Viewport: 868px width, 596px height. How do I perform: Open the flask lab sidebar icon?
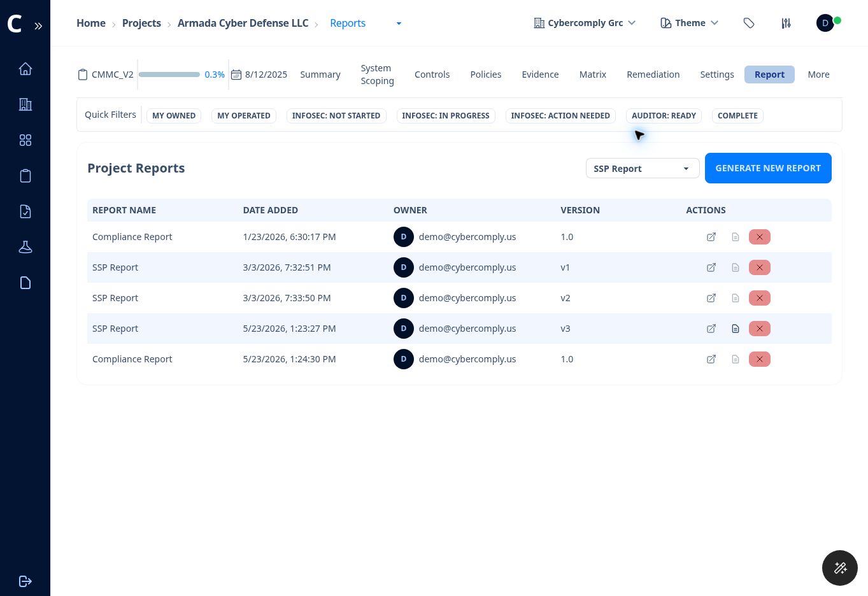click(25, 247)
